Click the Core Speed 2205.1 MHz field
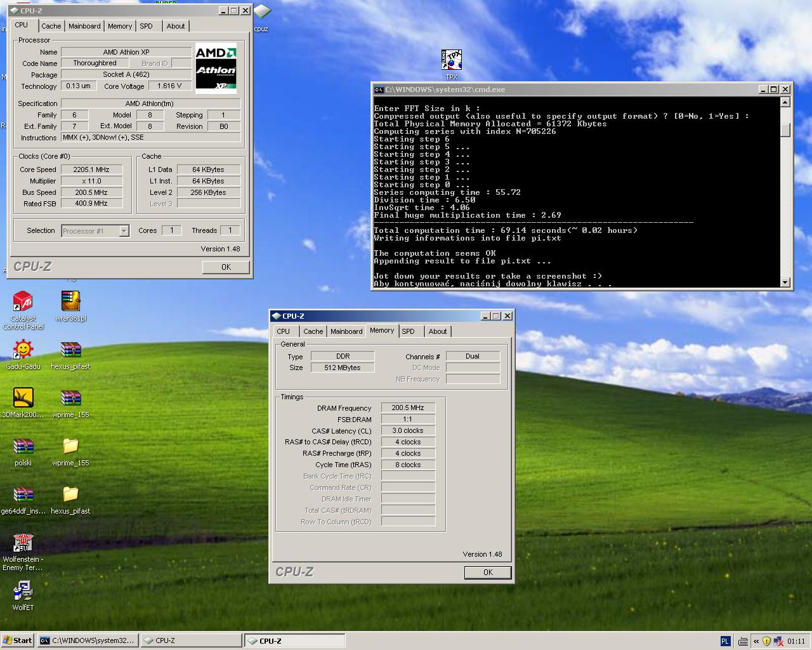 92,169
